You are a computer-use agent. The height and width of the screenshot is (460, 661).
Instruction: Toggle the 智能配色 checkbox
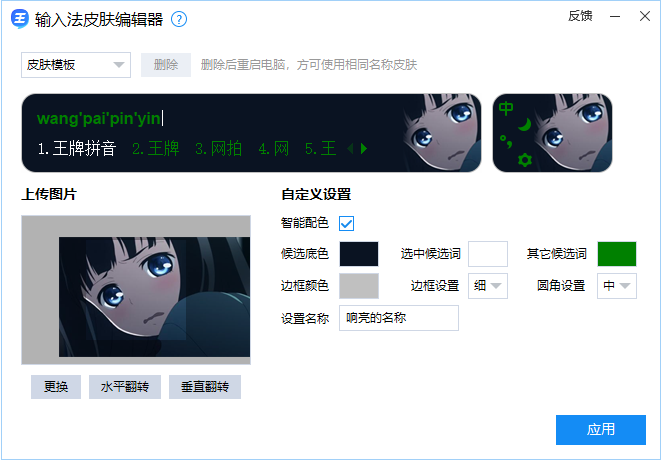pyautogui.click(x=347, y=223)
